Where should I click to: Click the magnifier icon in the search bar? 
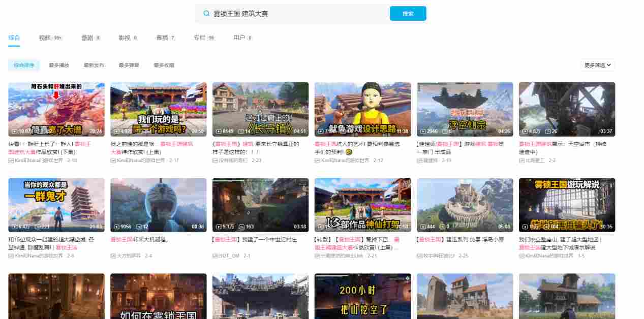[x=205, y=13]
